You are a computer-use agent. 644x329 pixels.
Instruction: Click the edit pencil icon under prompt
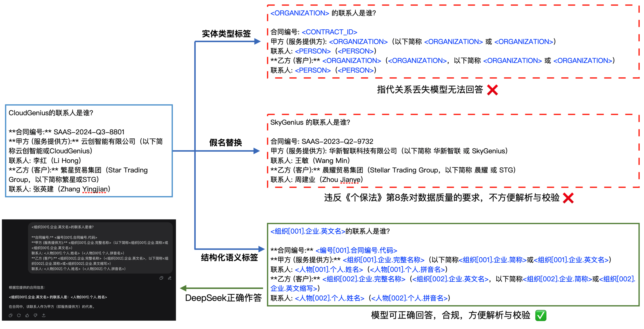[169, 278]
